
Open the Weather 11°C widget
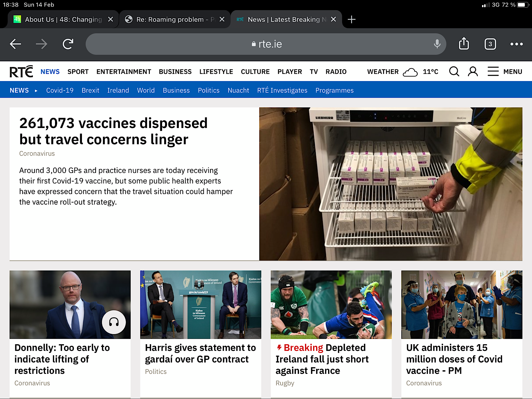(403, 72)
